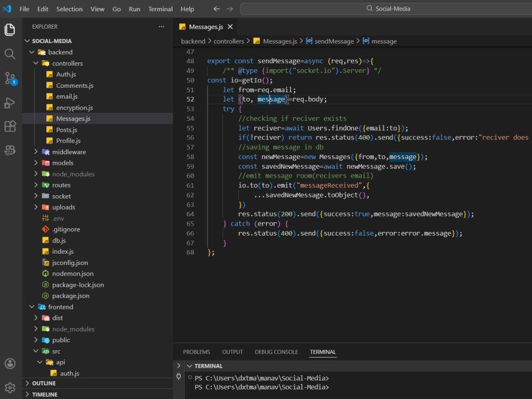Go back with the left arrow
The image size is (532, 399).
point(217,9)
